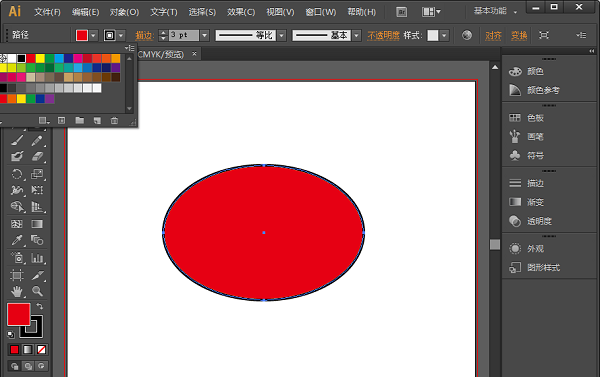
Task: Click the 不透明度 opacity link
Action: [x=383, y=36]
